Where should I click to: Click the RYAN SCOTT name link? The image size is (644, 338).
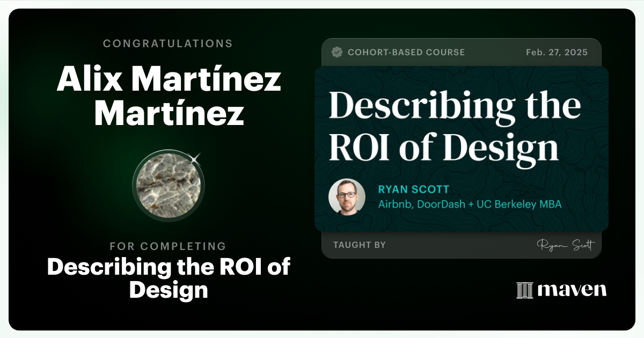pos(413,189)
